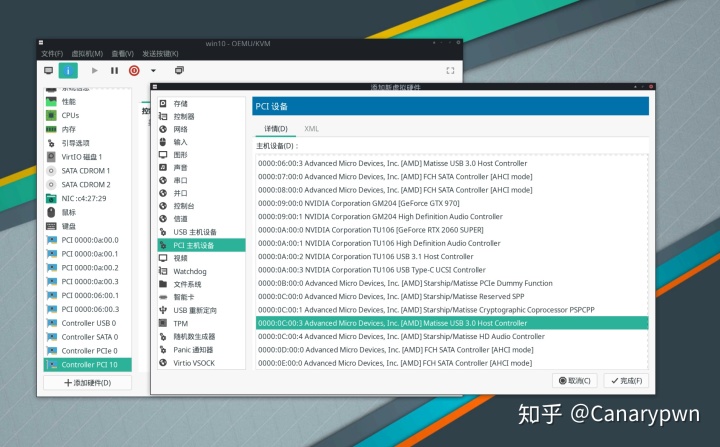The image size is (720, 447).
Task: Select USB 重新定向 hardware type
Action: (x=201, y=311)
